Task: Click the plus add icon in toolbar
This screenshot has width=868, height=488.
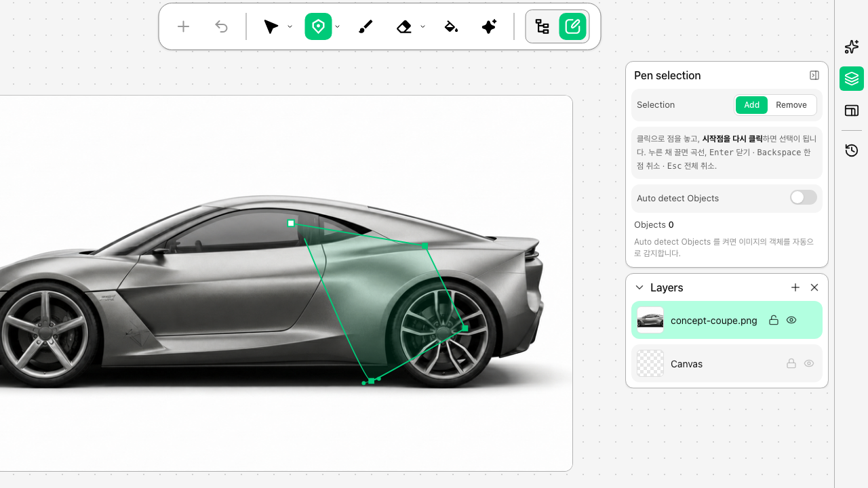Action: pos(183,26)
